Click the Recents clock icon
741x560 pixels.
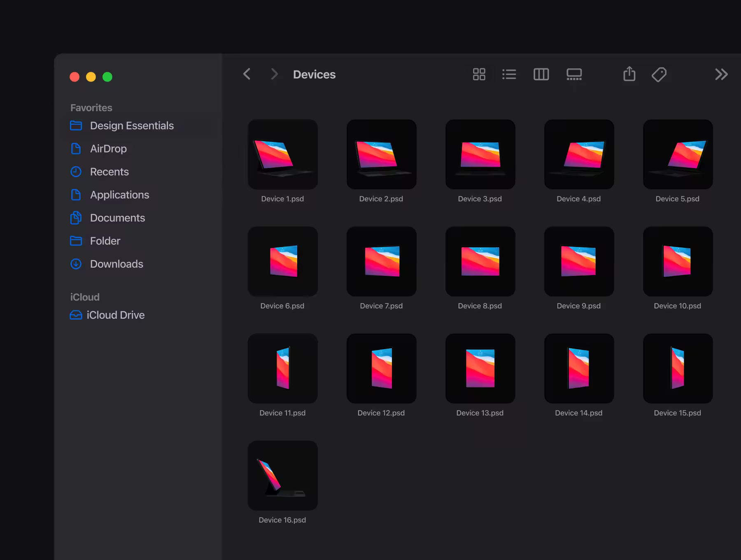[76, 172]
